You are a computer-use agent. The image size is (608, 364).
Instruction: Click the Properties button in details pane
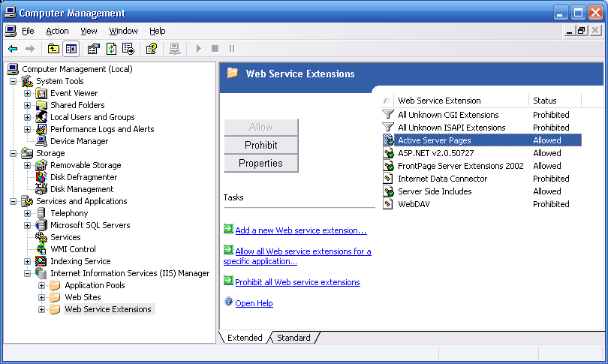click(x=261, y=163)
